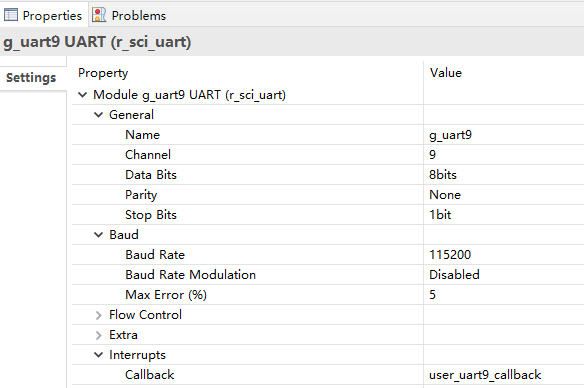Select the General tree item label
Screen dimensions: 584x388
tap(131, 115)
